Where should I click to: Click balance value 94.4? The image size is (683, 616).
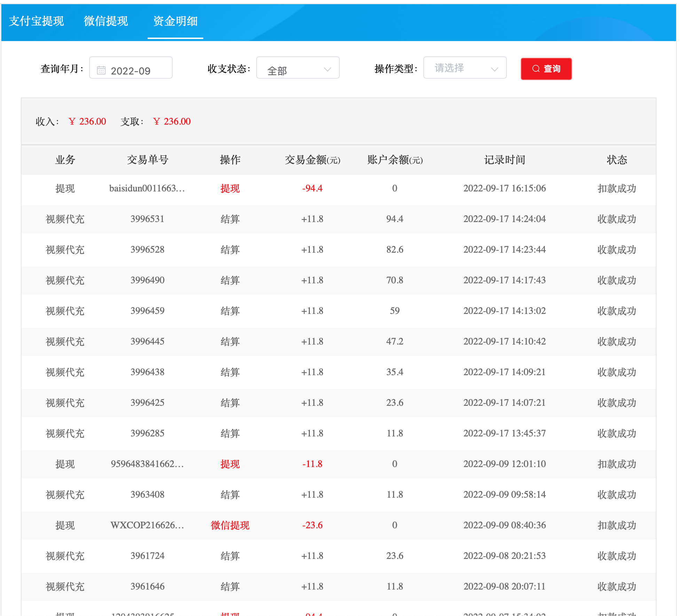click(x=395, y=219)
